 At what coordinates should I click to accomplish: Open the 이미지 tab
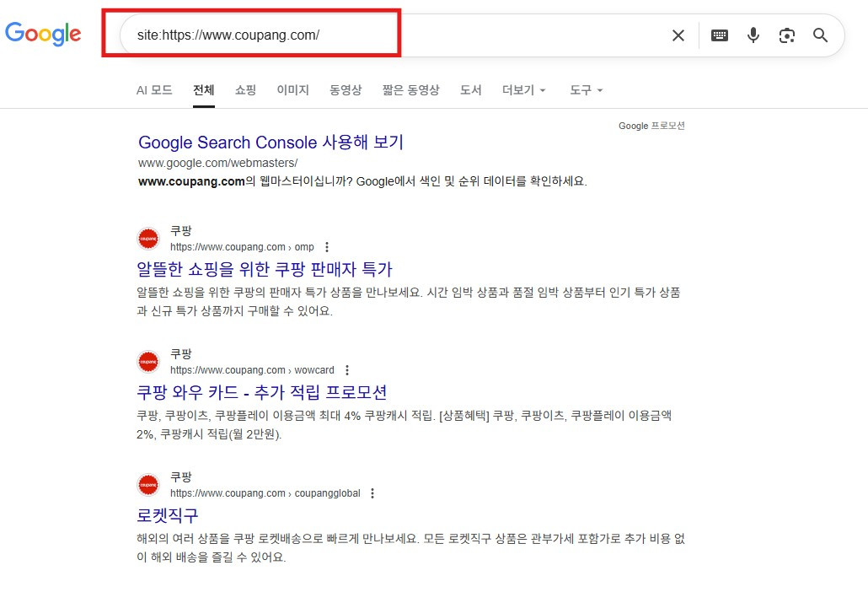click(292, 89)
